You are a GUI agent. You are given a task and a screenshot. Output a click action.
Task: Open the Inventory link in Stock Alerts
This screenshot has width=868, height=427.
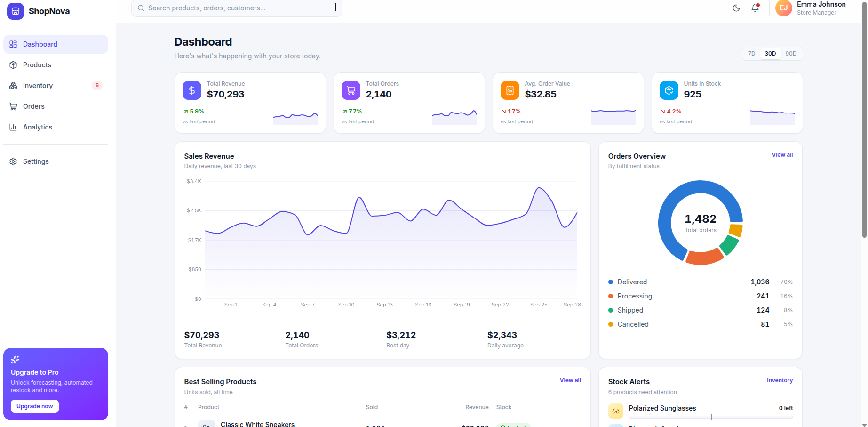point(780,380)
